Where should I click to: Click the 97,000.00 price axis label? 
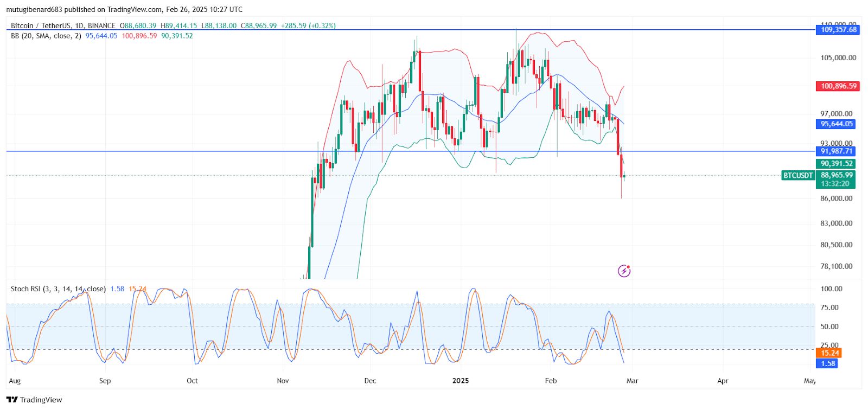[836, 114]
